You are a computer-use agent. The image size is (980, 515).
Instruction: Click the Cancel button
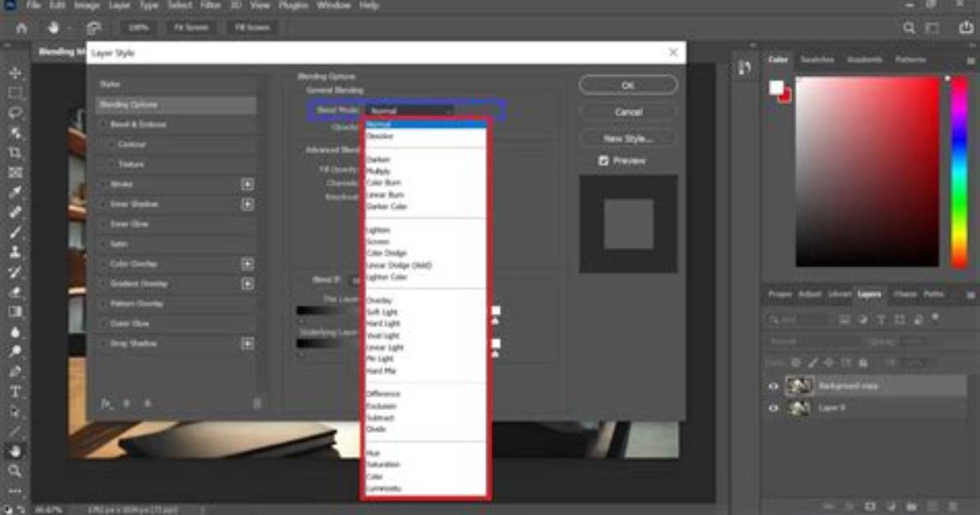[x=628, y=112]
